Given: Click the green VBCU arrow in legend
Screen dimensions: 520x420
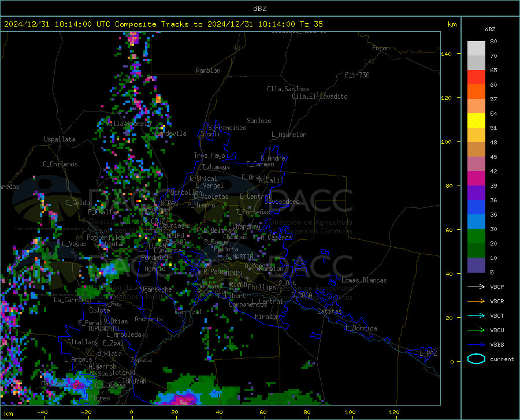Looking at the screenshot, I should tap(476, 330).
